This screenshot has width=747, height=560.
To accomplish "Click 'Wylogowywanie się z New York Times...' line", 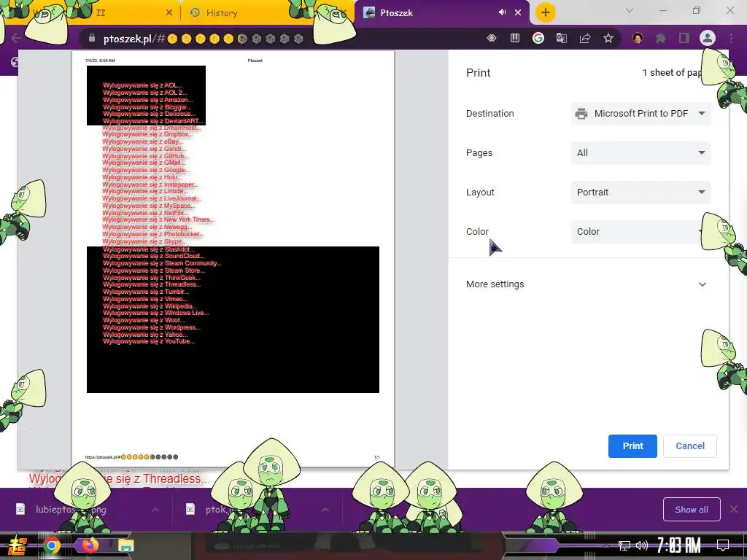I will point(158,219).
